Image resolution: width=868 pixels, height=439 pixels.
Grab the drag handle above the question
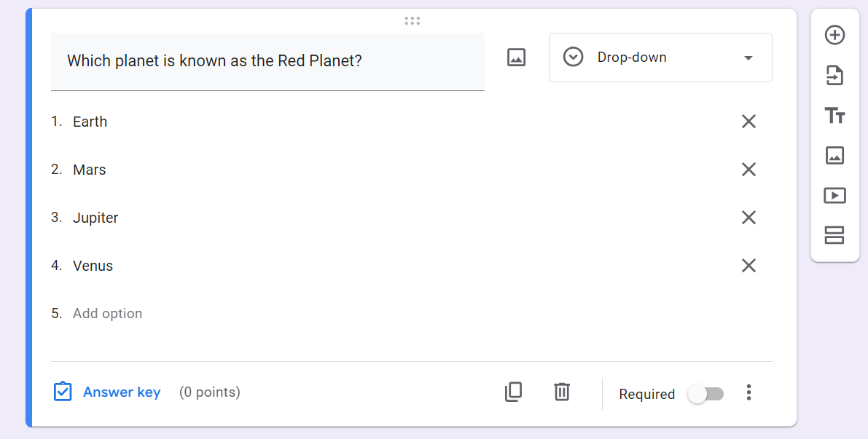click(413, 21)
